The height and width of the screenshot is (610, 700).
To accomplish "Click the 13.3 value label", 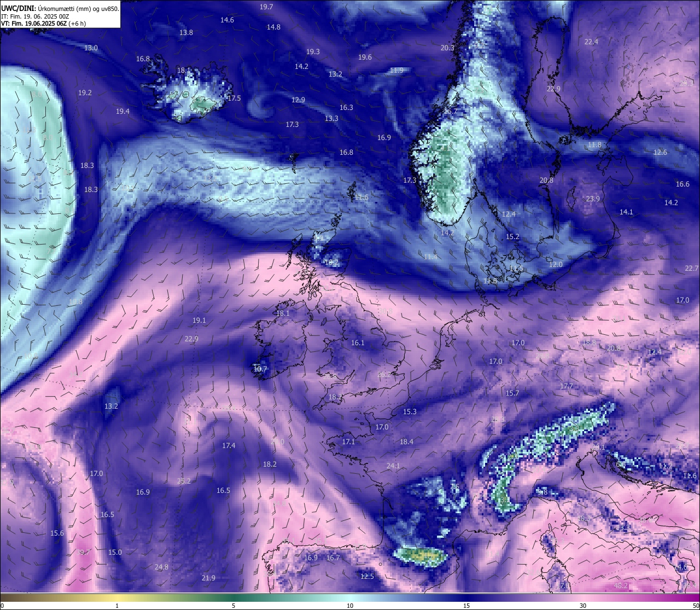I will pos(331,118).
